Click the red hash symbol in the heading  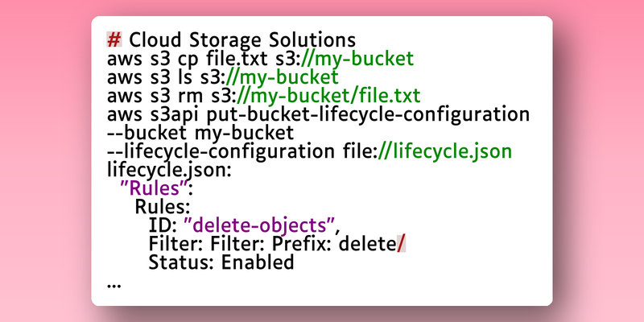[114, 39]
